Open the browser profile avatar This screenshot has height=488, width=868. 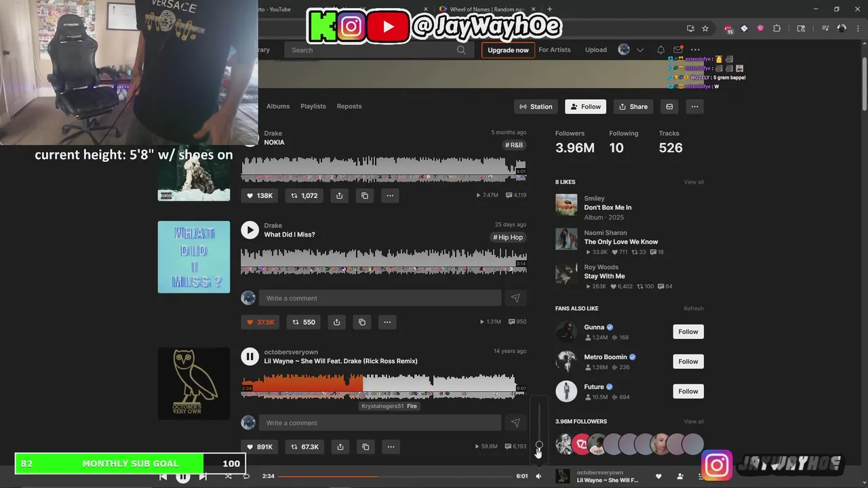click(x=842, y=28)
